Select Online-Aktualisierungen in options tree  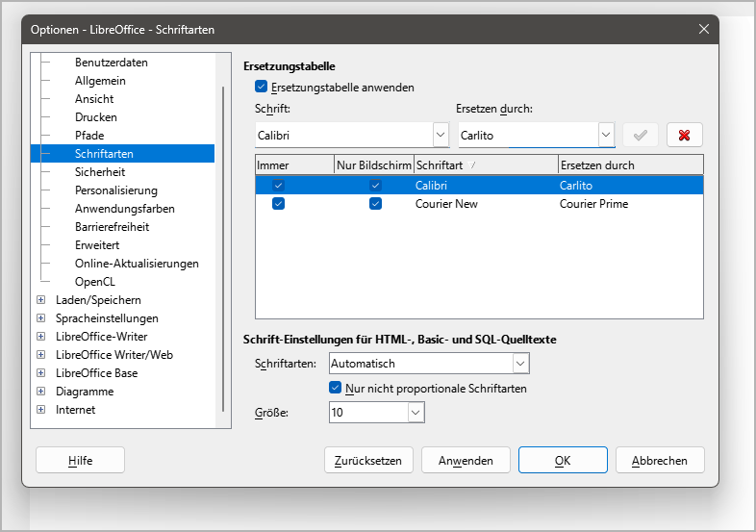[137, 264]
